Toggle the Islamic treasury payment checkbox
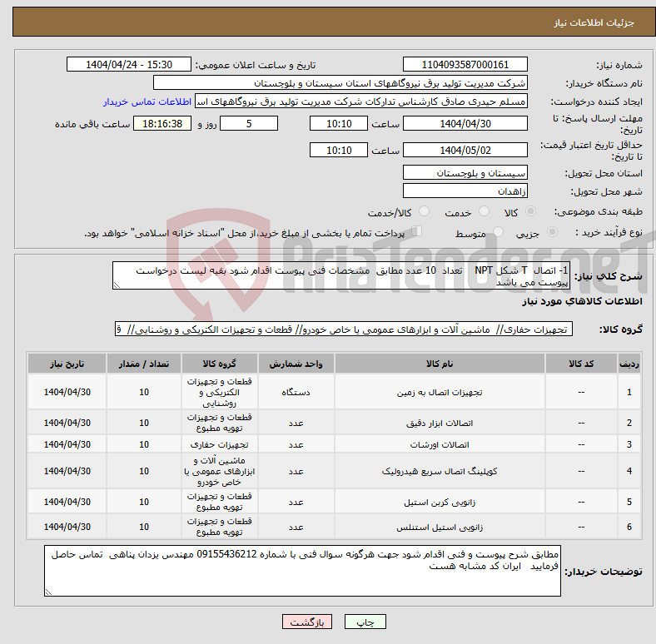656x644 pixels. (x=417, y=230)
